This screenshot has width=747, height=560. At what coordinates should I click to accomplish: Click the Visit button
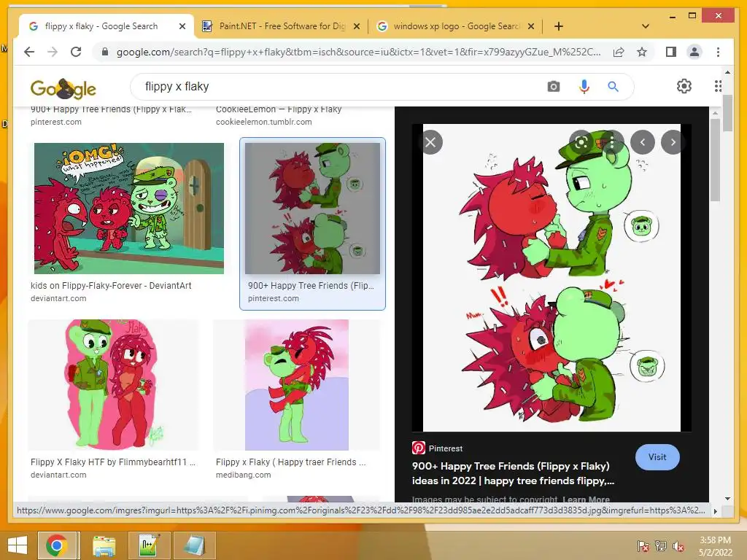pos(657,457)
